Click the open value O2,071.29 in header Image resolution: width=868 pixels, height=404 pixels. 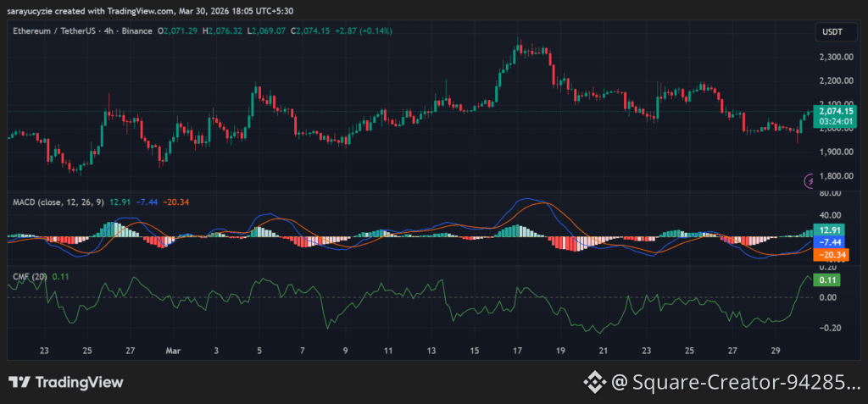(178, 31)
